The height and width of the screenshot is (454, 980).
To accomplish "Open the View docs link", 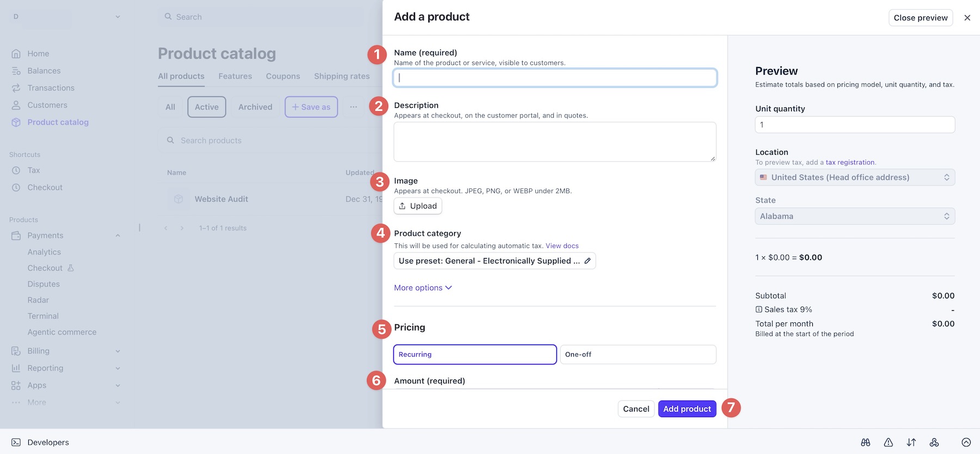I will tap(562, 246).
